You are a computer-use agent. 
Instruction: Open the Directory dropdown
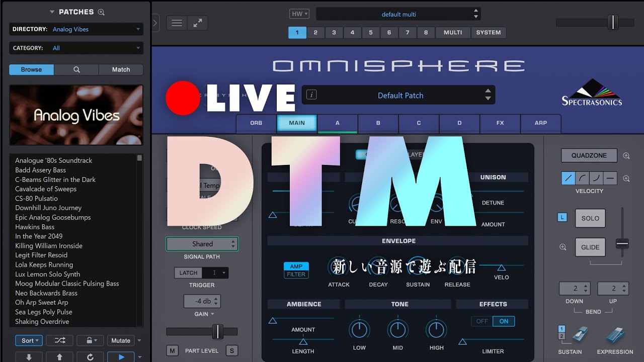[x=76, y=29]
